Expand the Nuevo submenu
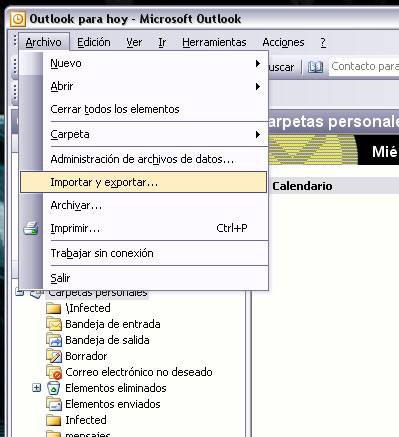399x437 pixels. 144,63
